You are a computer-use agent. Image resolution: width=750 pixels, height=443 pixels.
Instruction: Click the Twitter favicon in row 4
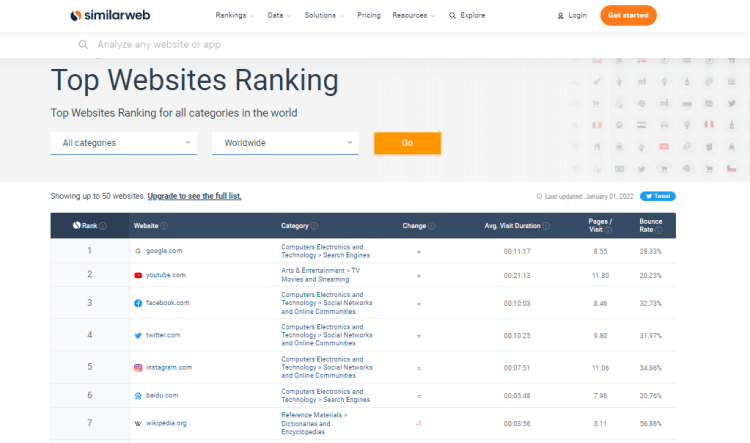coord(138,335)
